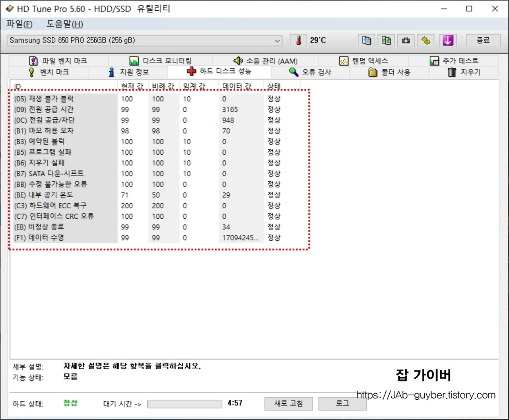
Task: Select the magnifying glass on 오류 검사 tab
Action: point(293,72)
